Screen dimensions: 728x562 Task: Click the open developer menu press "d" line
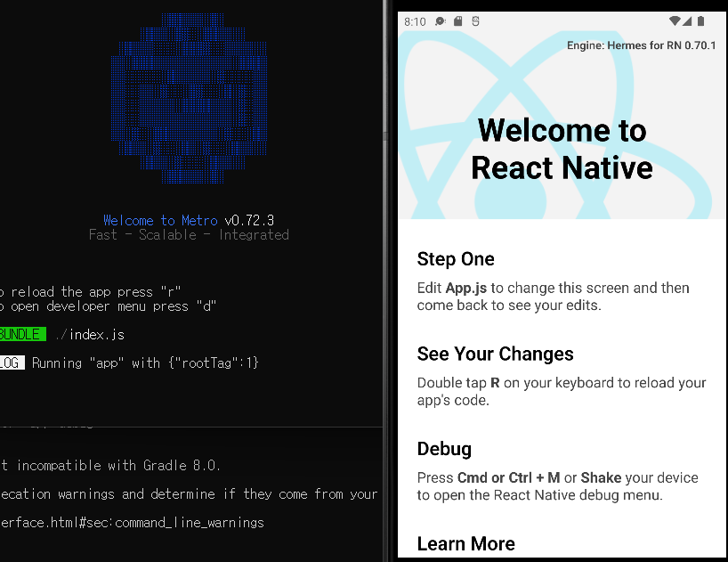[x=109, y=306]
